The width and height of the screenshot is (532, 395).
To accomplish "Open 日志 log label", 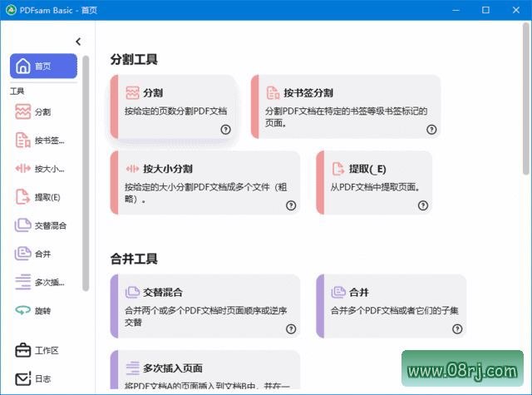I will 43,378.
